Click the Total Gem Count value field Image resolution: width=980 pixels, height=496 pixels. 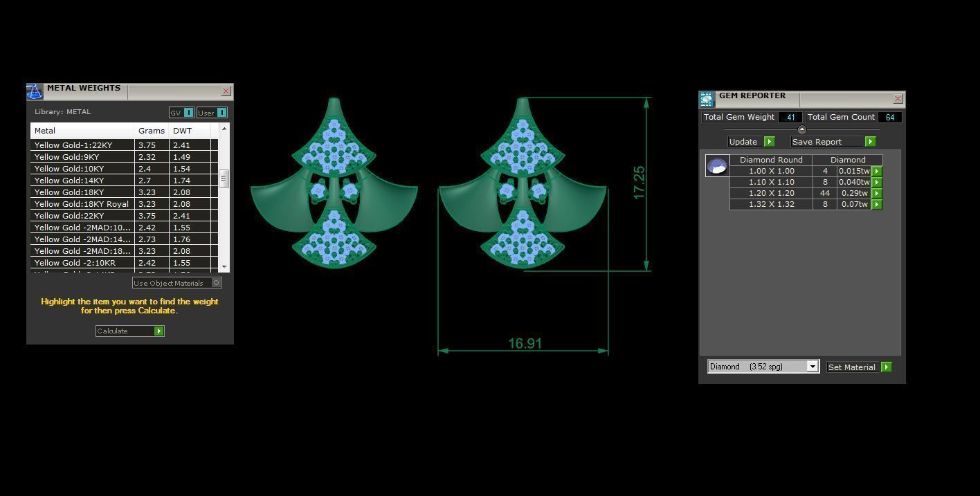point(889,117)
